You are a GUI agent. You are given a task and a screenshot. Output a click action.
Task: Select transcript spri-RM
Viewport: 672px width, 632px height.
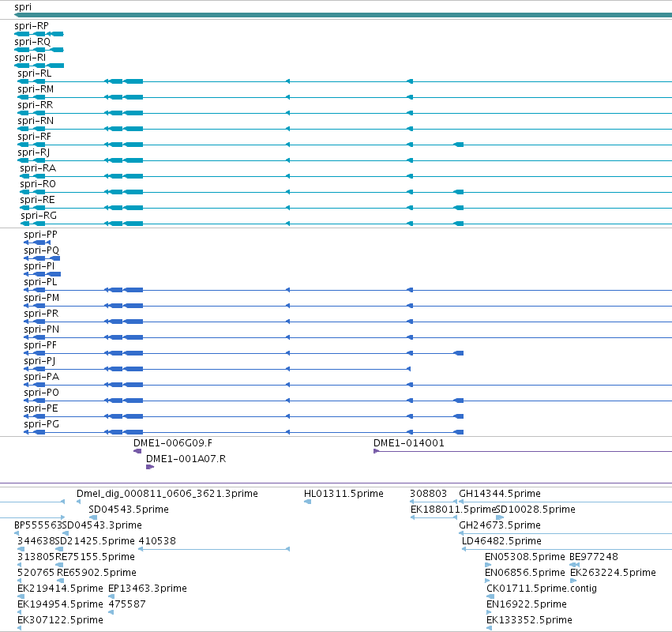[x=36, y=89]
